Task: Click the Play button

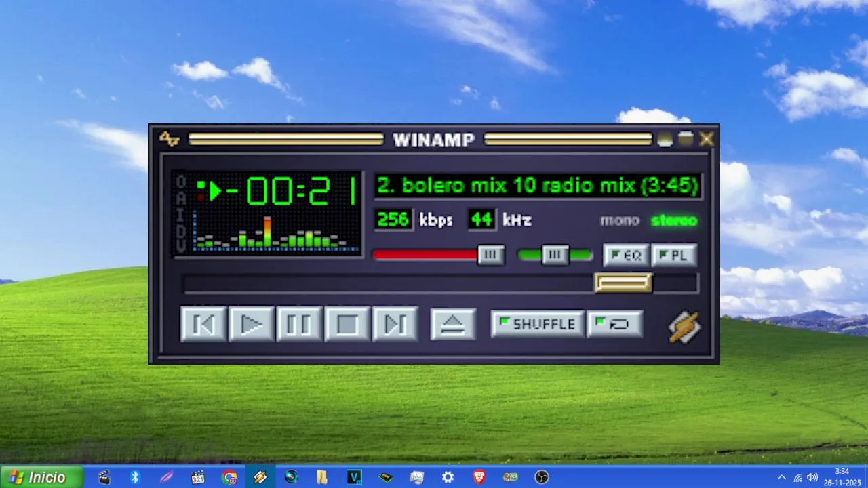Action: (x=252, y=324)
